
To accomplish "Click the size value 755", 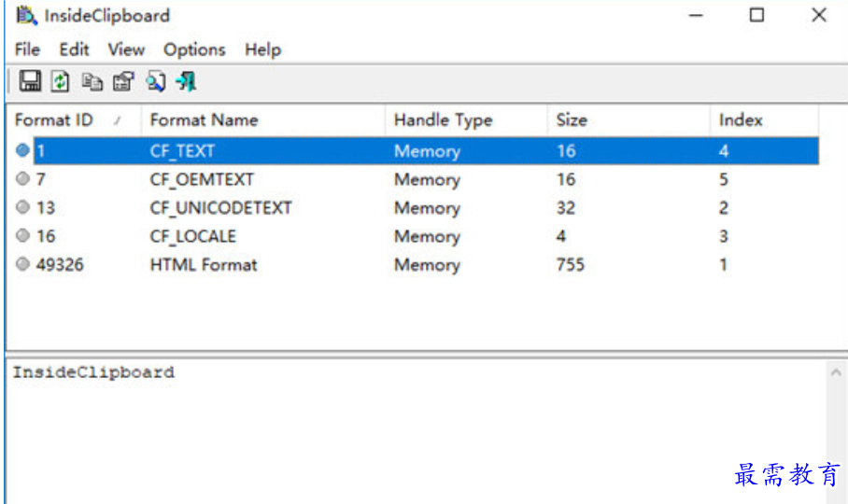I will point(571,265).
